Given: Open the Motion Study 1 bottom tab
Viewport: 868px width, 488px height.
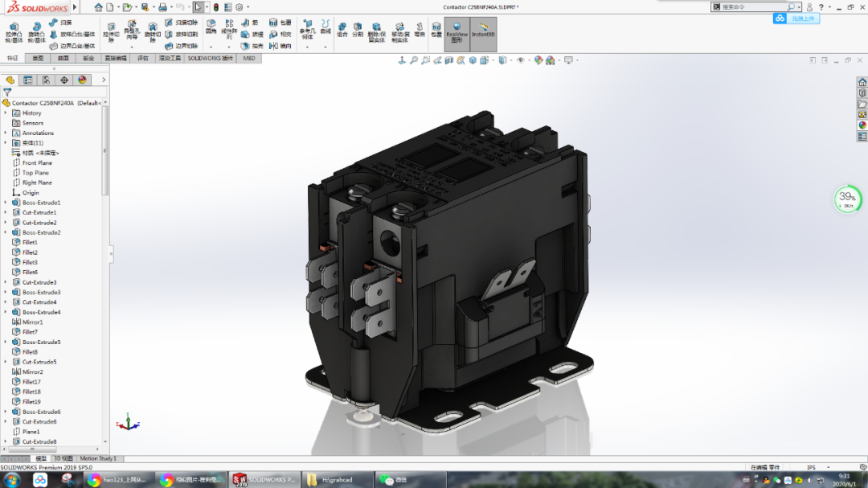Looking at the screenshot, I should (x=98, y=458).
